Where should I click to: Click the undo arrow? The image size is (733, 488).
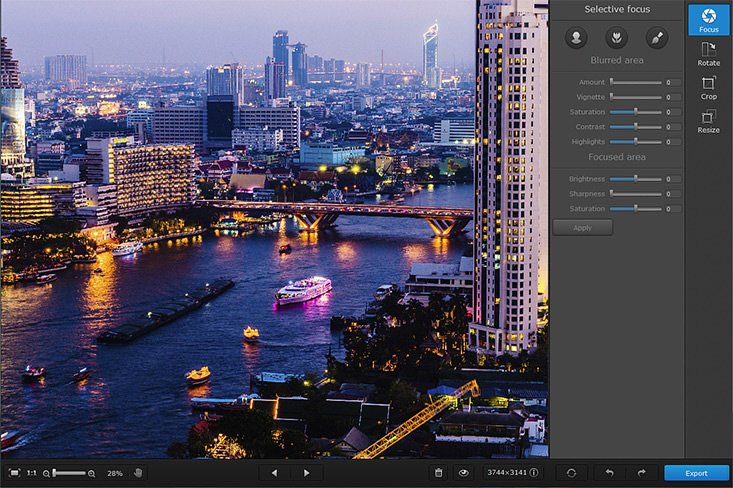click(x=609, y=473)
